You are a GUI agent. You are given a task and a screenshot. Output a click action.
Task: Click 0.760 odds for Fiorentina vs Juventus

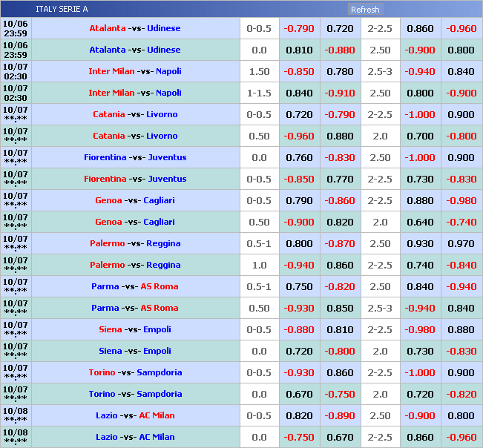(x=300, y=157)
